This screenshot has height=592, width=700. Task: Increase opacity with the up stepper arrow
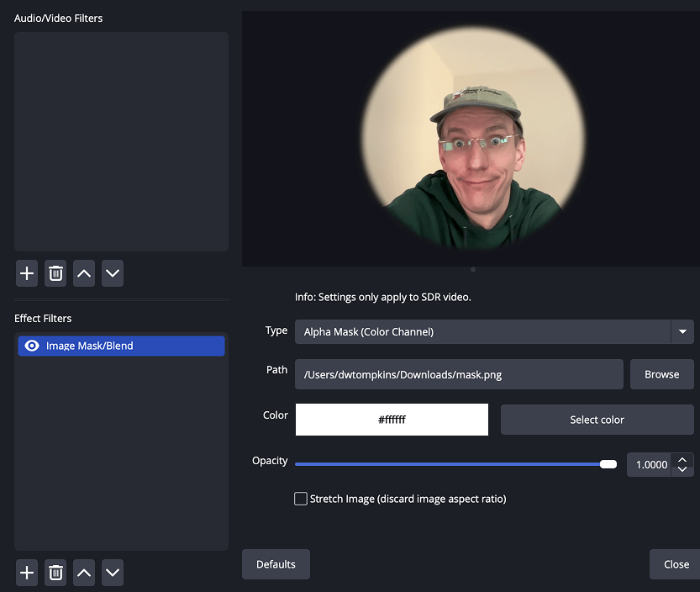pyautogui.click(x=682, y=460)
